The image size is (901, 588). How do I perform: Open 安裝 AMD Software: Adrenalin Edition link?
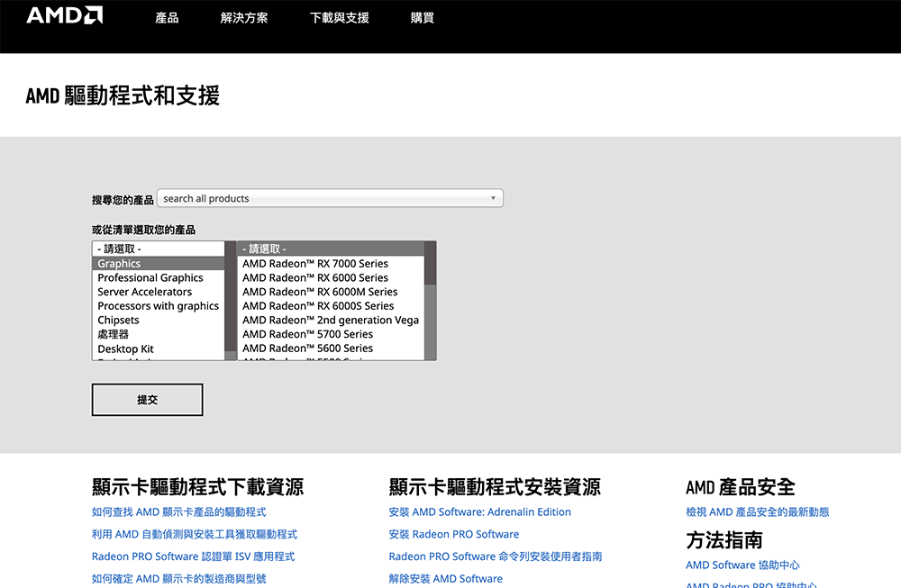tap(480, 512)
